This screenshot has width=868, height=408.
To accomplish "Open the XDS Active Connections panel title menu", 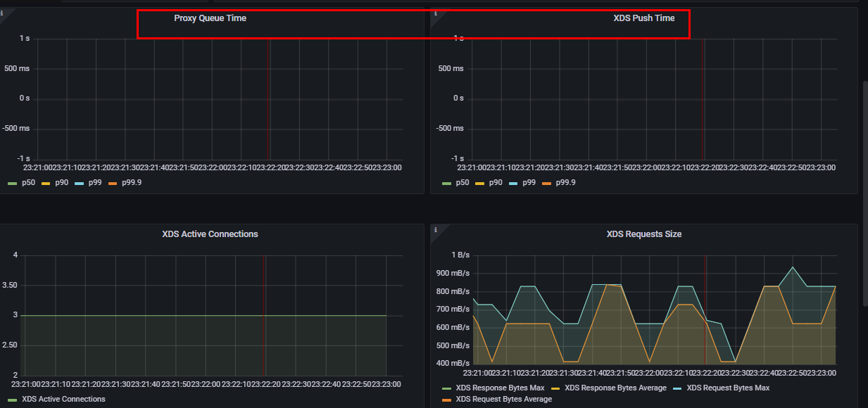I will pyautogui.click(x=210, y=234).
